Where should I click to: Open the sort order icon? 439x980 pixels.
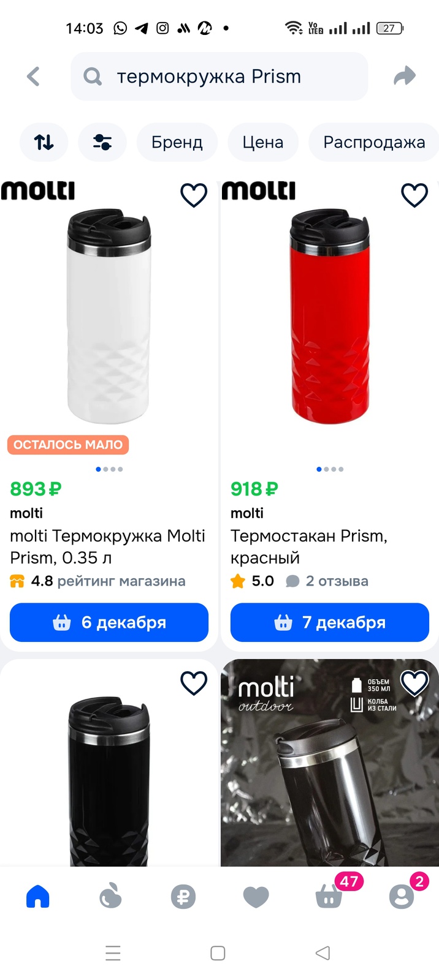click(x=44, y=142)
